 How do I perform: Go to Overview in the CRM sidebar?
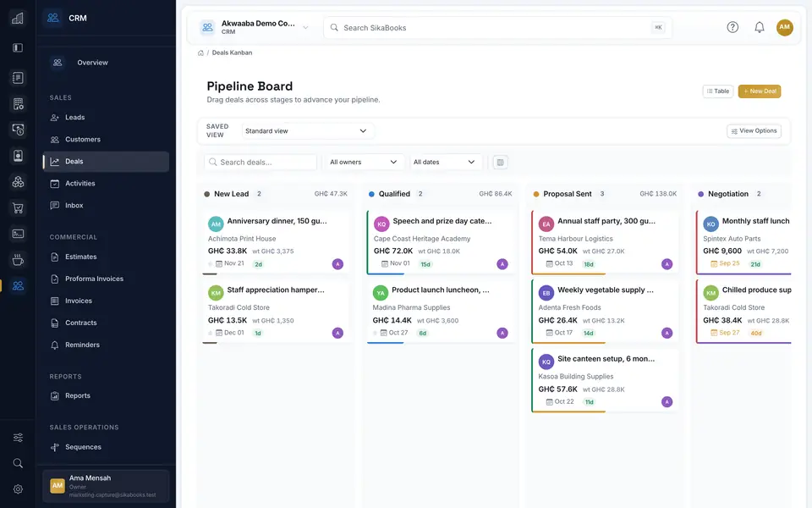click(x=106, y=63)
